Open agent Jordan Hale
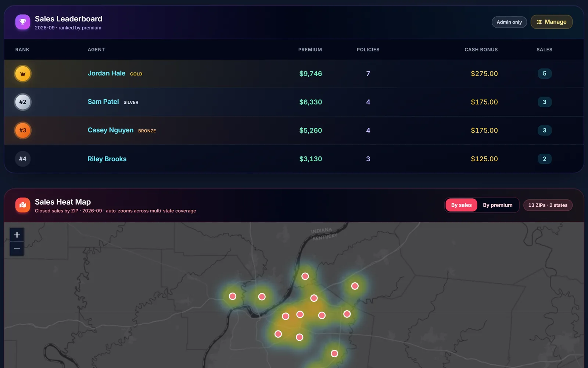The height and width of the screenshot is (368, 588). click(107, 73)
